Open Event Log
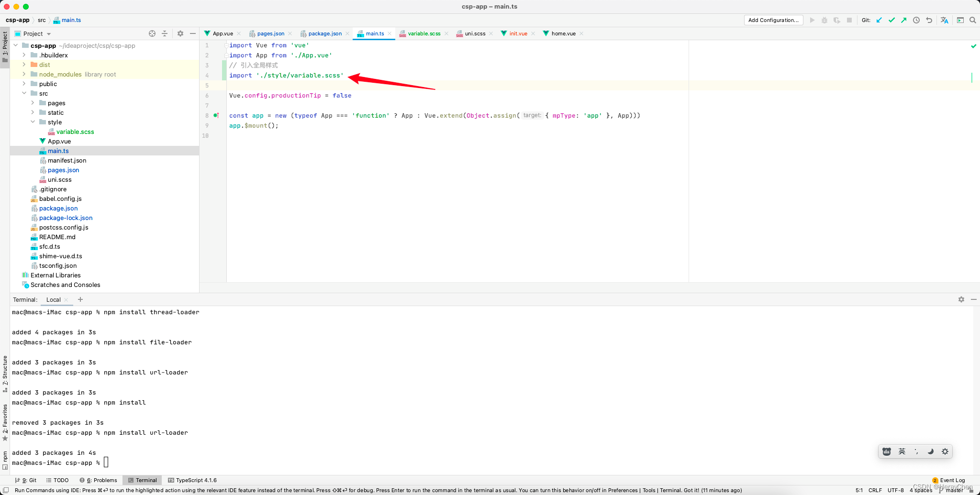980x495 pixels. [x=949, y=480]
